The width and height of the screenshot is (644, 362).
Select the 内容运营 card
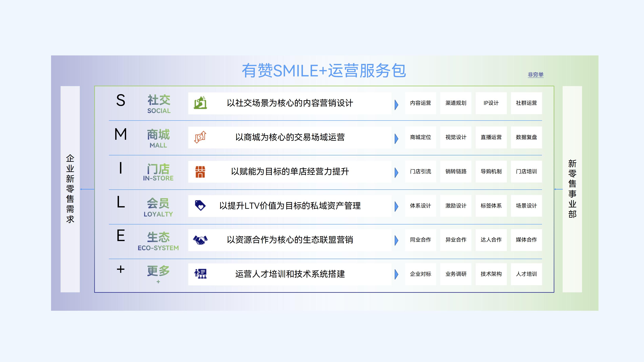420,103
